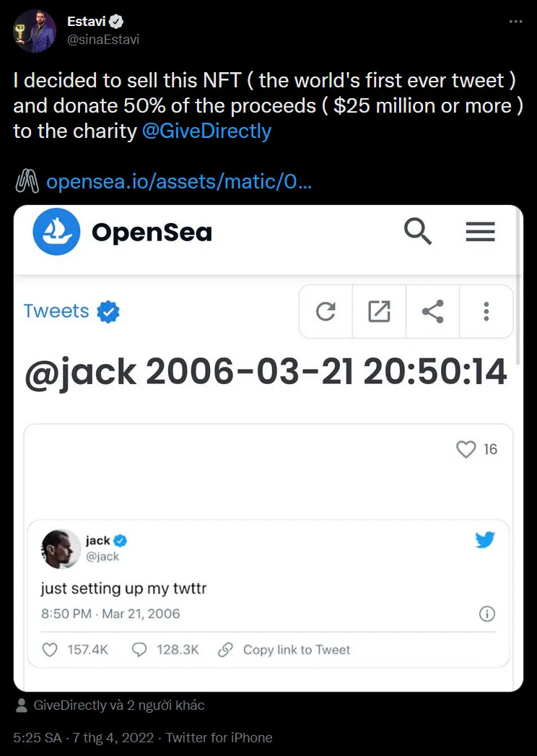Click the open external link icon
This screenshot has height=756, width=537.
click(x=379, y=311)
